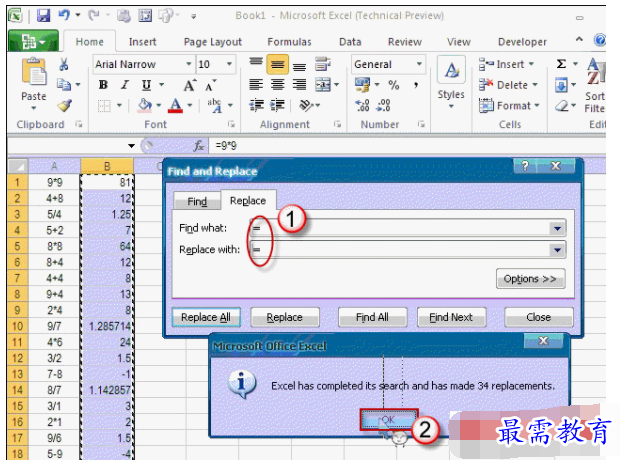Open the Page Layout ribbon tab

(213, 42)
